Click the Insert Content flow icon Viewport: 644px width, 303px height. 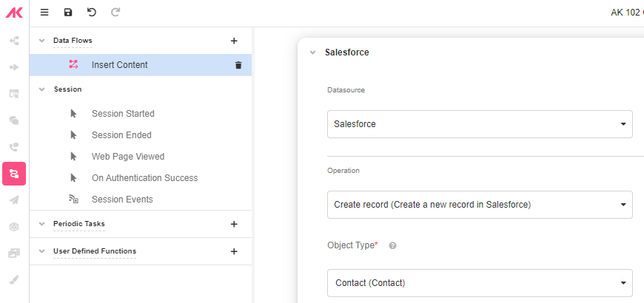pos(73,64)
